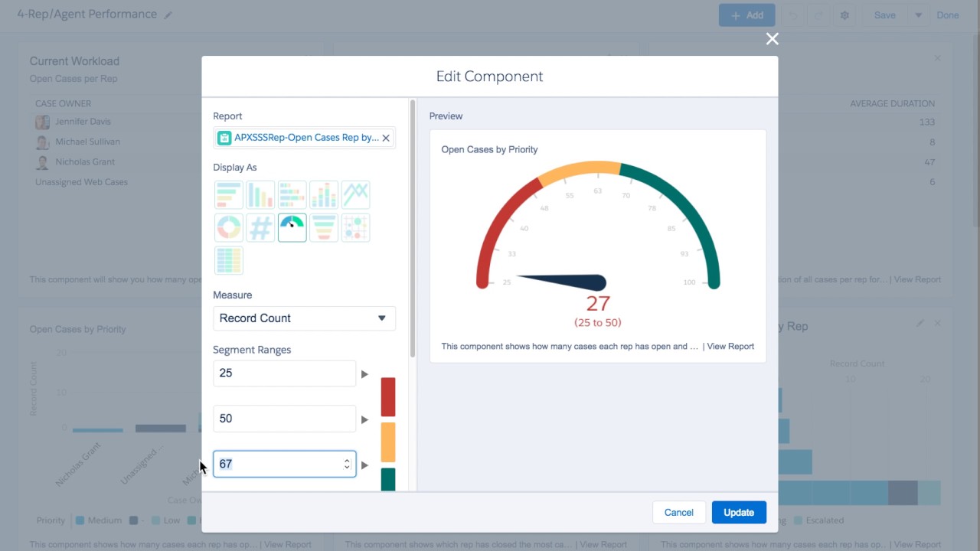Click the Add button in dashboard header
This screenshot has width=980, height=551.
pos(746,15)
